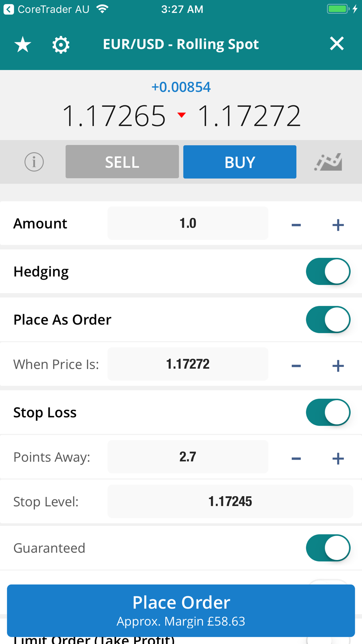Toggle Guaranteed stop switch
The height and width of the screenshot is (644, 362).
coord(328,548)
